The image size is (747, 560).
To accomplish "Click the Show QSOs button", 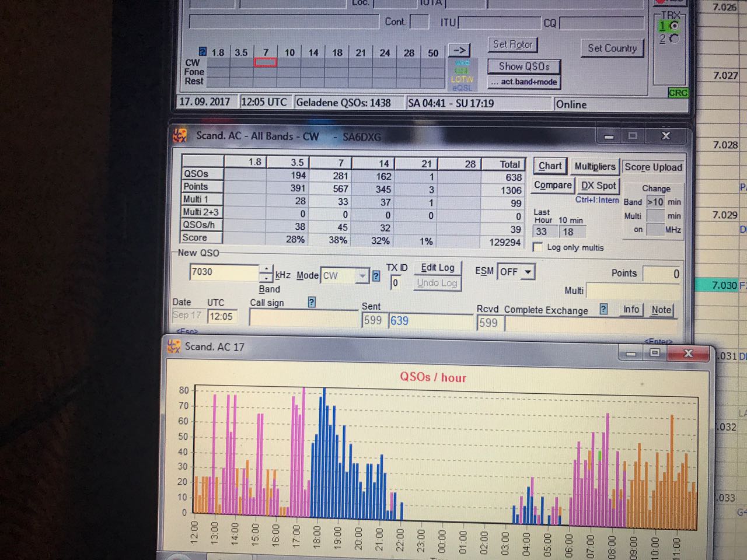I will point(524,66).
